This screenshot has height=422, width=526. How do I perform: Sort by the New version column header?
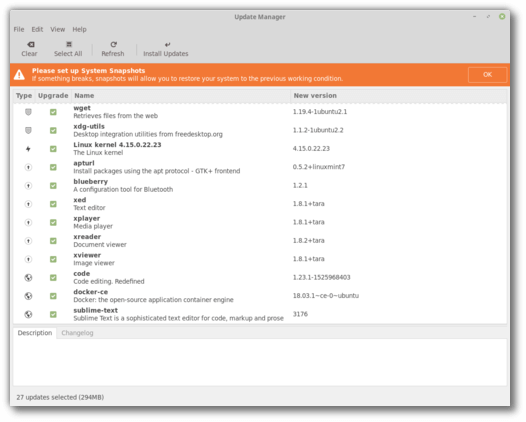coord(399,96)
